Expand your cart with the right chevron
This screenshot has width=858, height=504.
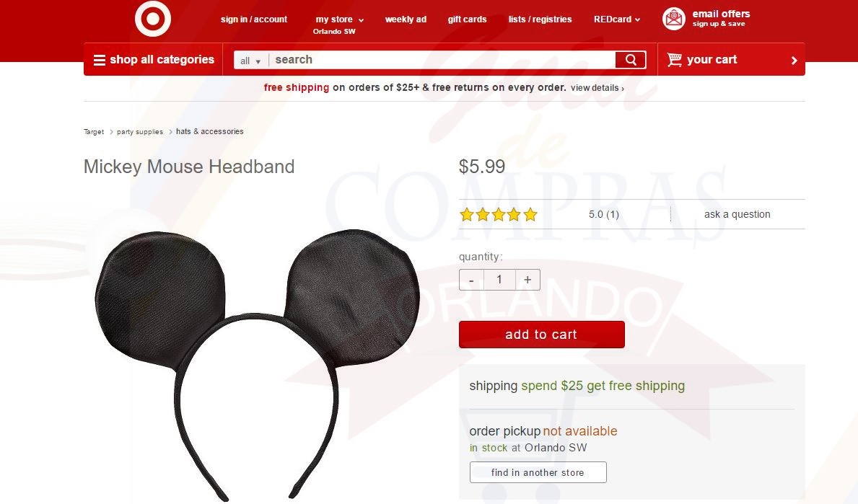(x=794, y=61)
